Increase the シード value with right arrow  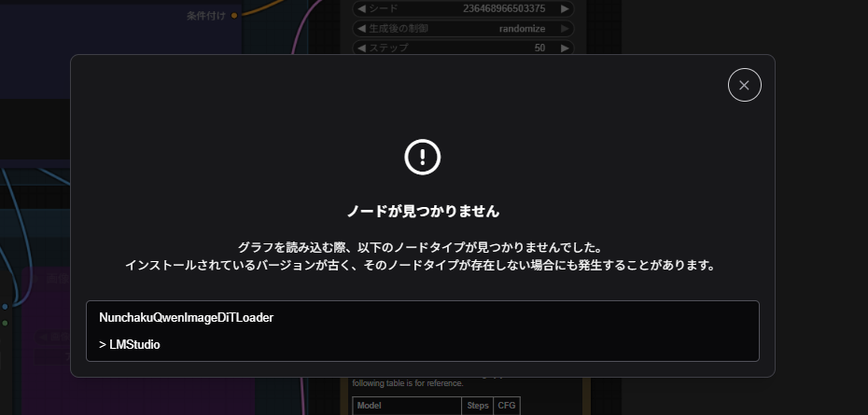565,8
